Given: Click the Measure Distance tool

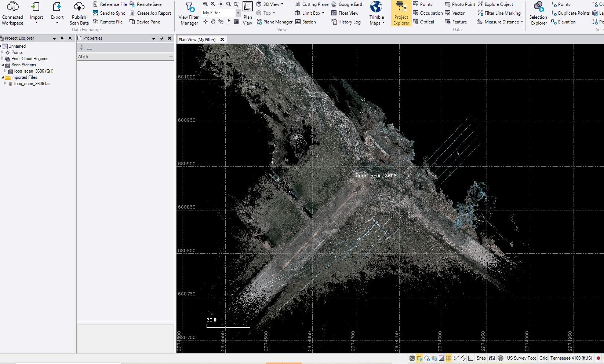Looking at the screenshot, I should point(501,22).
